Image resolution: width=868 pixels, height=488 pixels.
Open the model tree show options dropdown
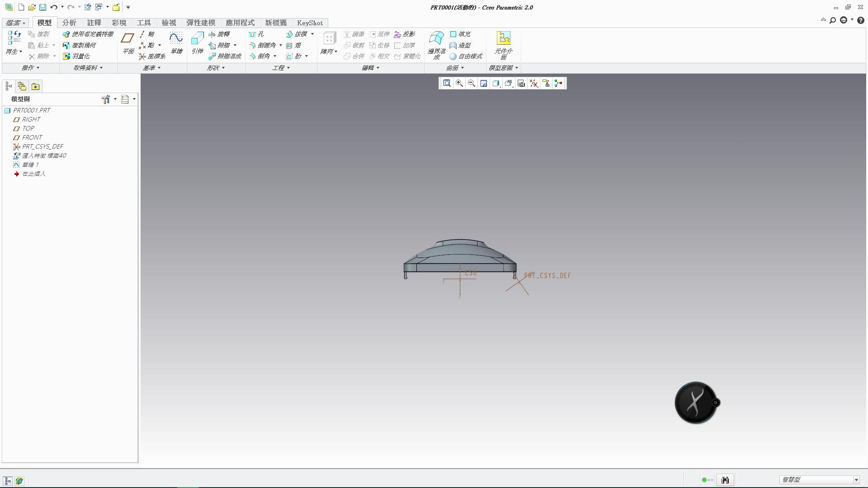128,99
